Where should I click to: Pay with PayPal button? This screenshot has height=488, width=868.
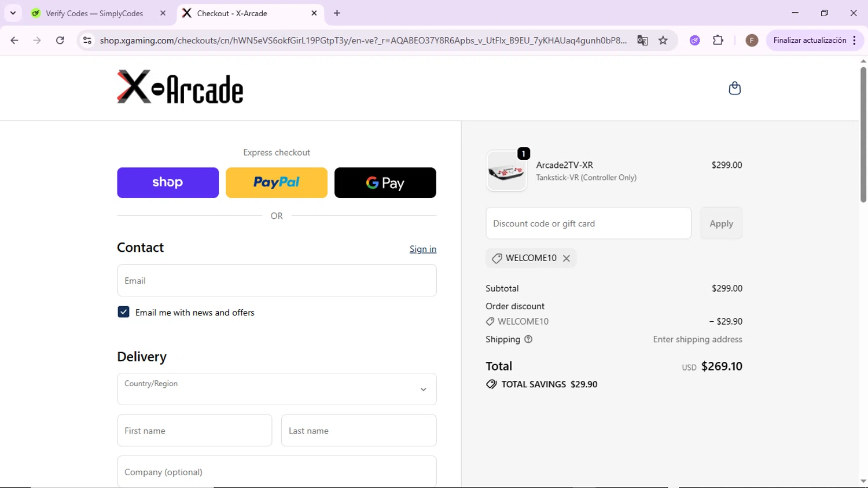(277, 182)
